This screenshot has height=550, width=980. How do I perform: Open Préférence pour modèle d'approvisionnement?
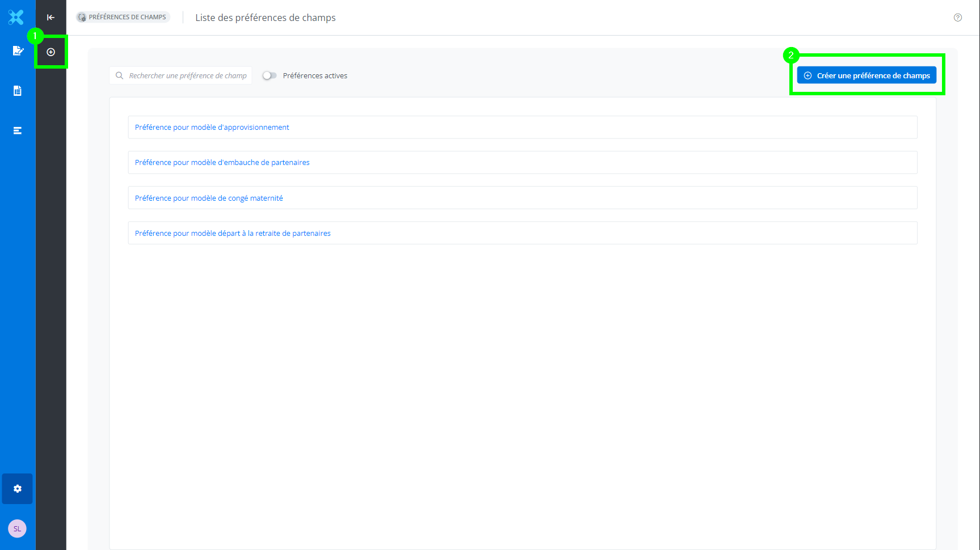pos(212,128)
